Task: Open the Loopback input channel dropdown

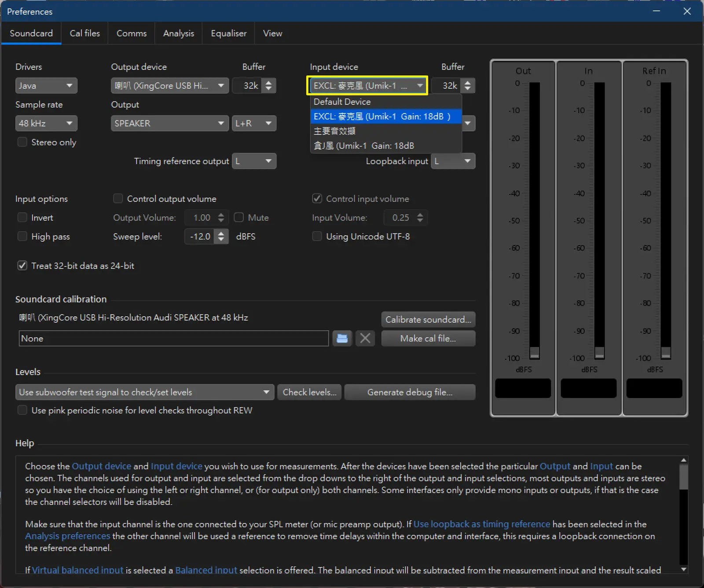Action: coord(453,161)
